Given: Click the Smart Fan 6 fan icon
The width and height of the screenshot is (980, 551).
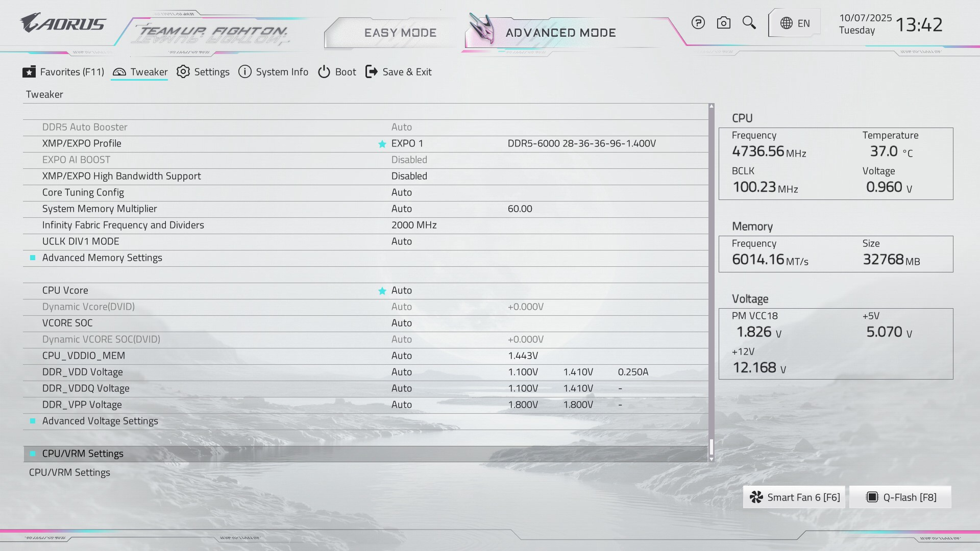Looking at the screenshot, I should pos(756,497).
